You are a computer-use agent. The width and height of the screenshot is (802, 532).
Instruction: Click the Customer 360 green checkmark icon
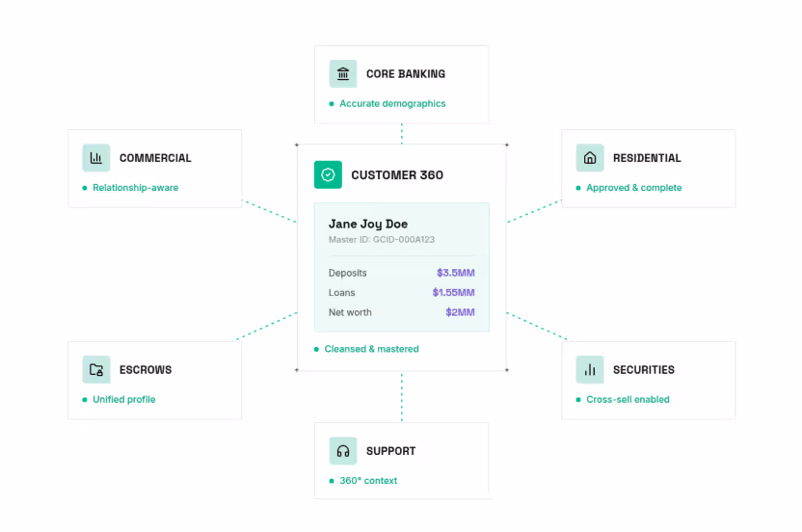click(328, 175)
